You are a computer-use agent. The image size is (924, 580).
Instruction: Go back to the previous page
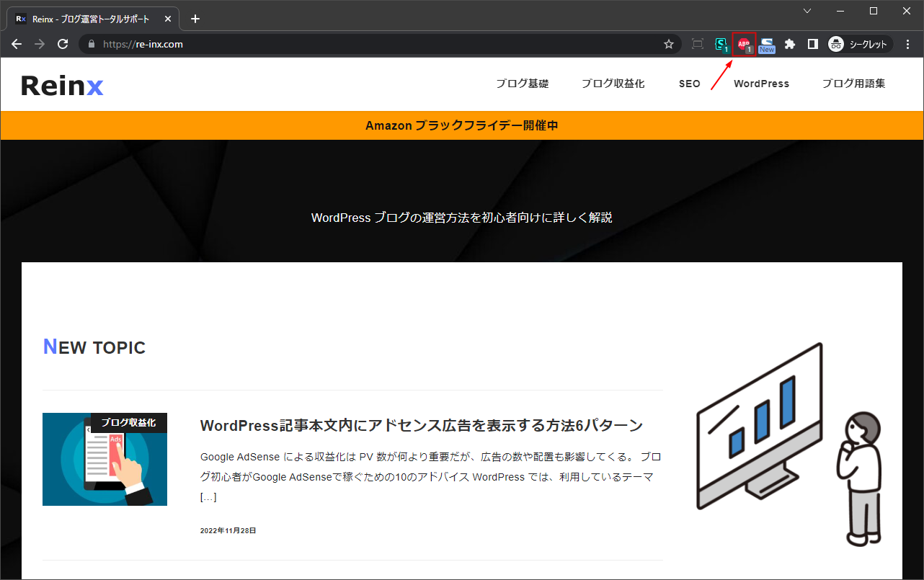[17, 45]
